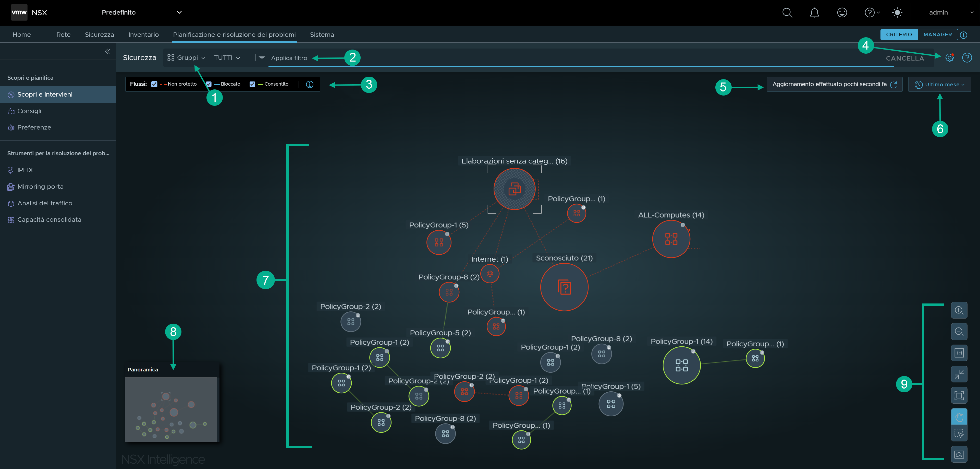Select the PolicyGroup-1 (14) node
Screen dimensions: 980x469
681,366
